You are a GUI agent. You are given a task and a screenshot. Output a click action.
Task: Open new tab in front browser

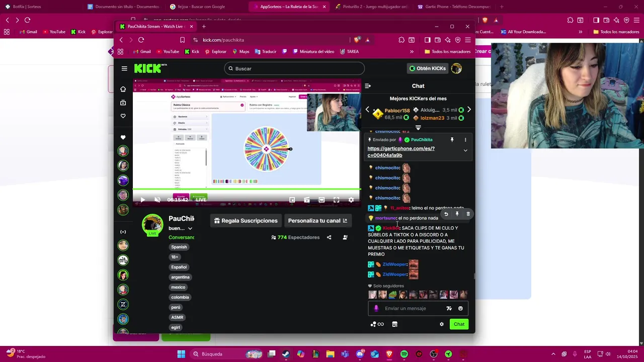[x=204, y=26]
